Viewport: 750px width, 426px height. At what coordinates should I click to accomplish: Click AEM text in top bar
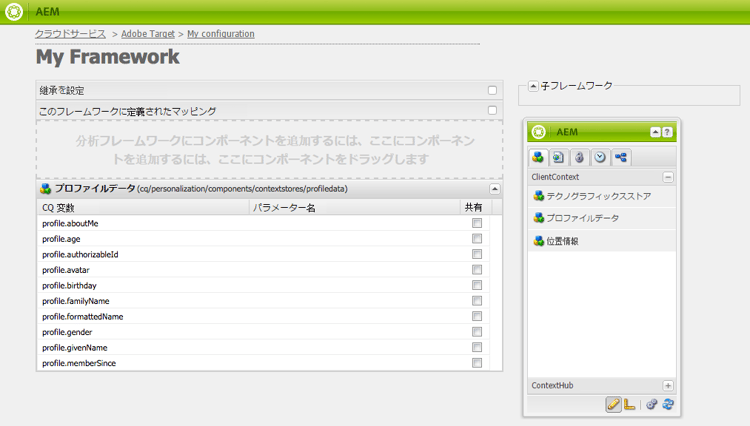(47, 11)
